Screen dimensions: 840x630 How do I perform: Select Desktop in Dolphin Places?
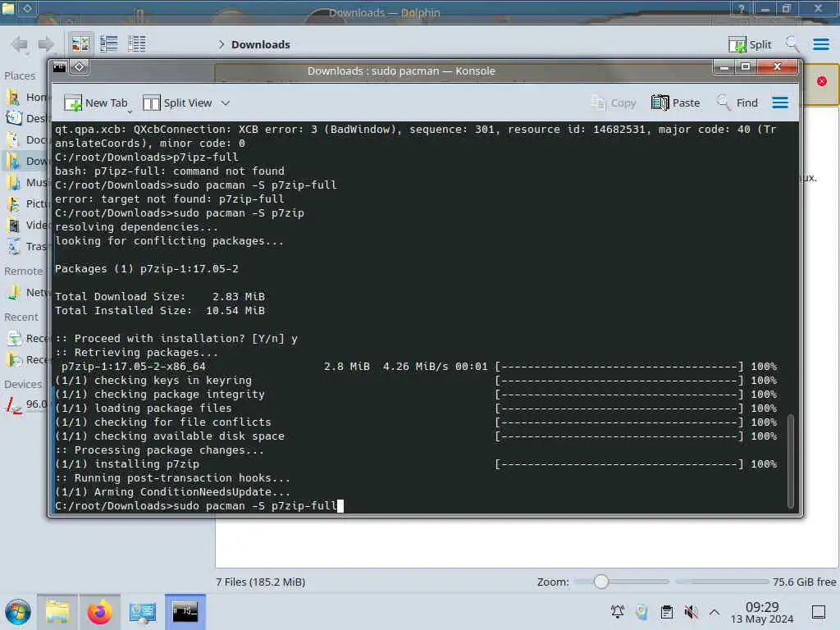coord(27,118)
